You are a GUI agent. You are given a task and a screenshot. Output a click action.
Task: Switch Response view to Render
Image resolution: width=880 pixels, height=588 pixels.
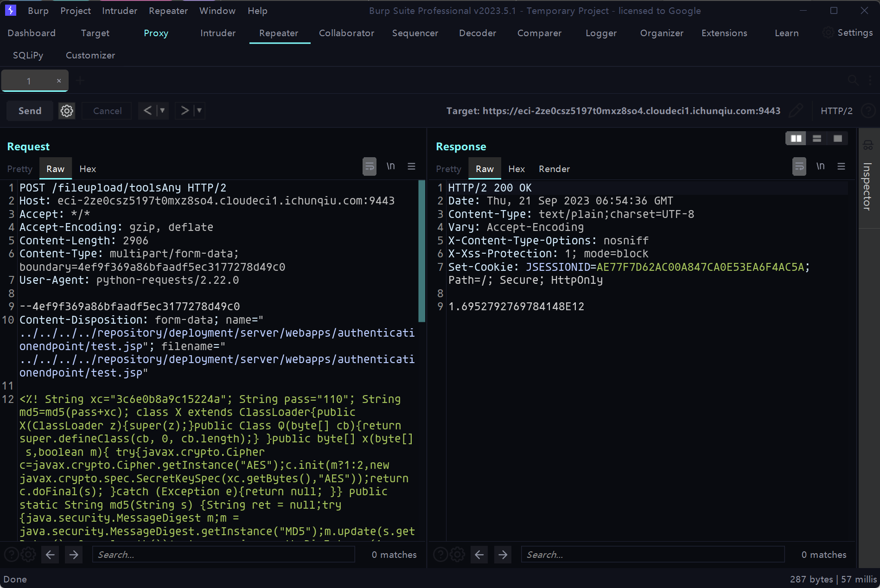[554, 169]
